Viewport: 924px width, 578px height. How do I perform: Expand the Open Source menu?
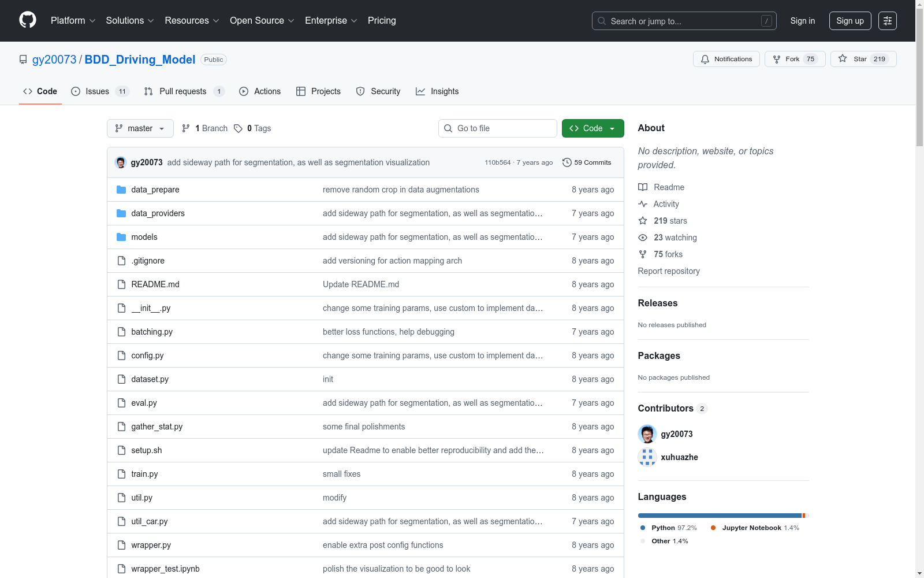click(x=262, y=21)
